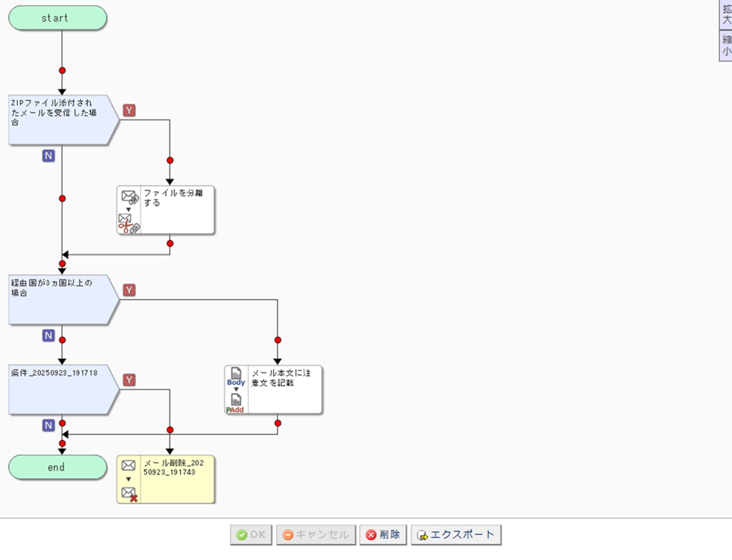Viewport: 732px width, 560px height.
Task: Click the Y badge of the ZIP file condition
Action: pyautogui.click(x=129, y=110)
